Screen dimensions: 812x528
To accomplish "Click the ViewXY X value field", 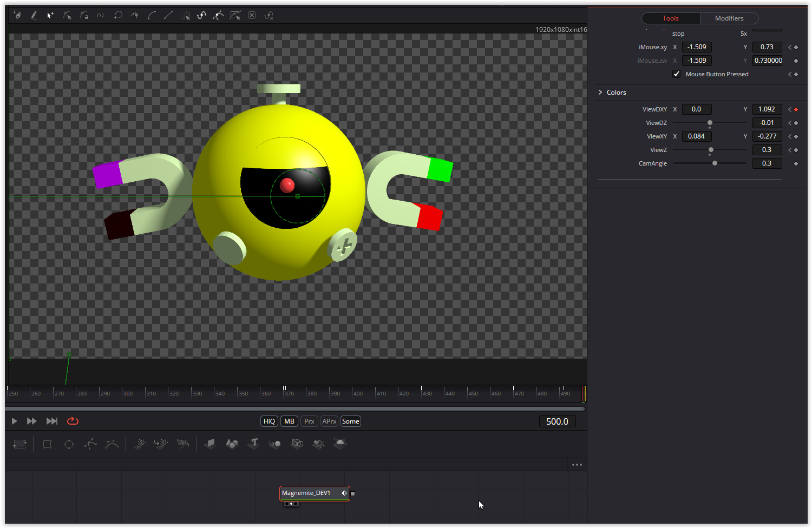I will [697, 136].
